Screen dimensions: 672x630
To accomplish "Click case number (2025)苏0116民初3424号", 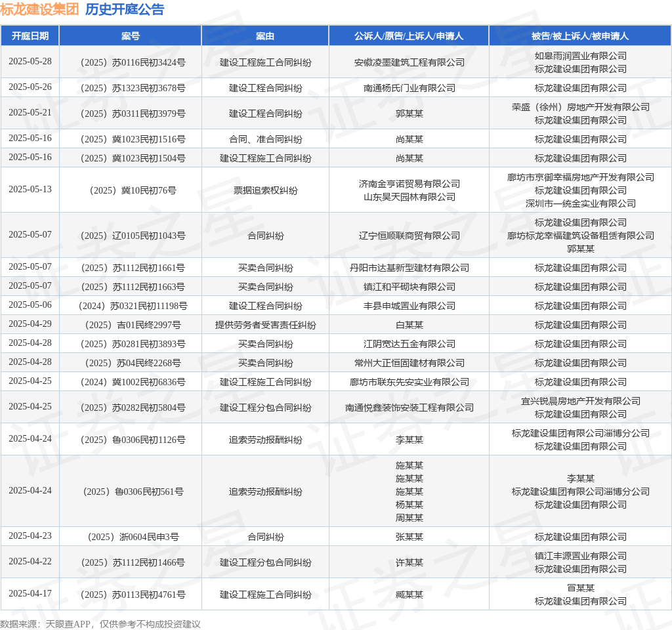I will pos(133,62).
